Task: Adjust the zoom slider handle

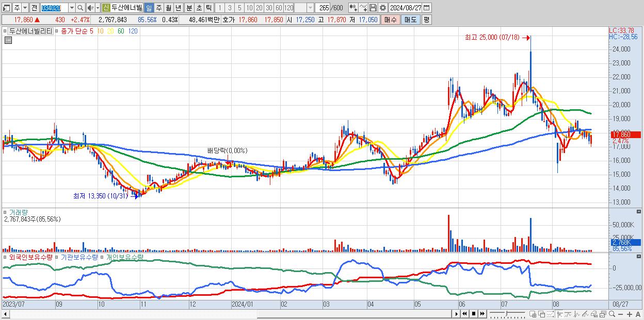Action: [506, 313]
